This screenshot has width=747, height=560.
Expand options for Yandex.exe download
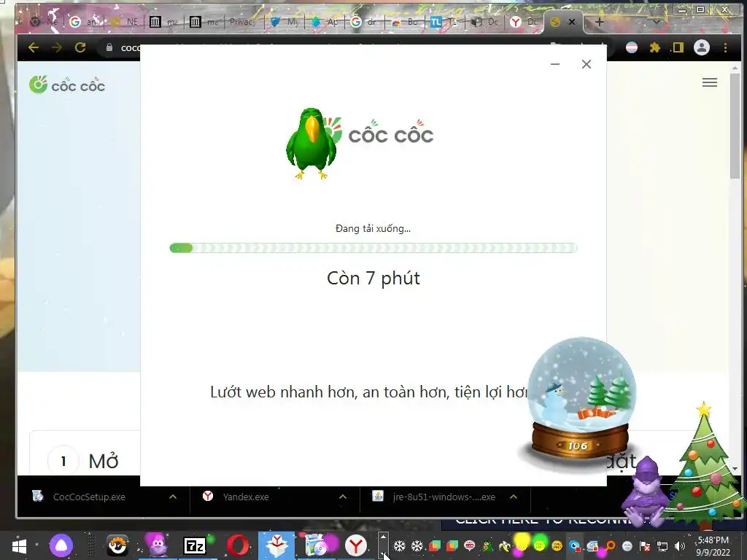tap(343, 497)
